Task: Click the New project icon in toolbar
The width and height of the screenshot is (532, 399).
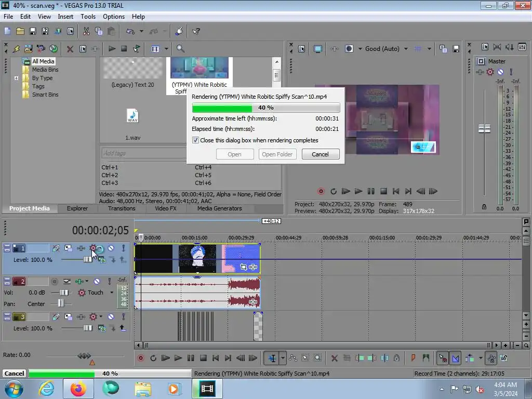Action: (x=7, y=31)
